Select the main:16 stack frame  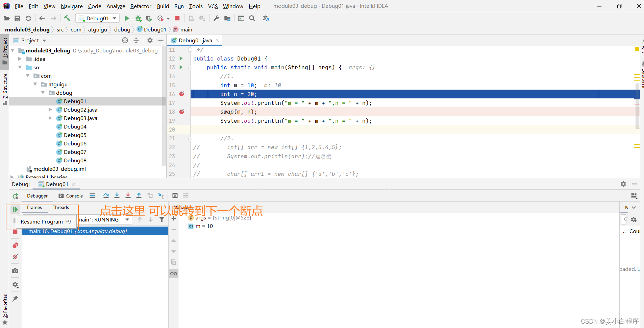click(x=95, y=231)
